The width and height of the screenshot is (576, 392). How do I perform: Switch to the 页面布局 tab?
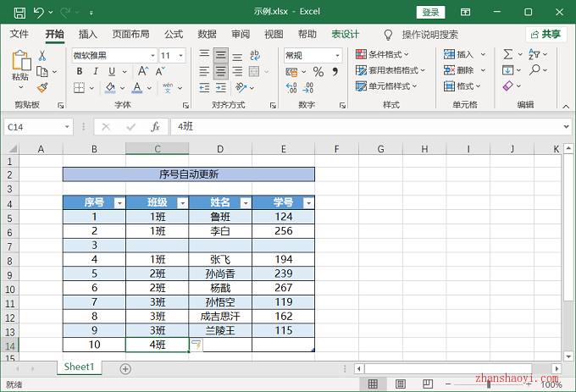(x=130, y=34)
